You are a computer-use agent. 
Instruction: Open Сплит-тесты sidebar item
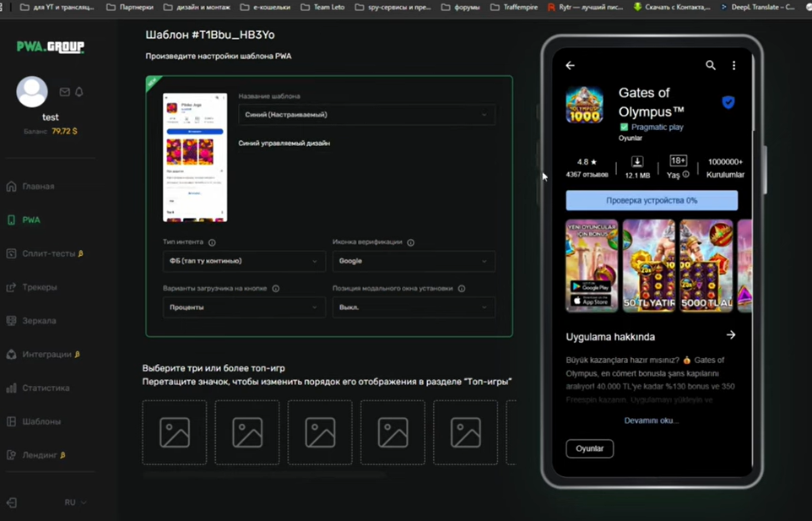tap(45, 254)
